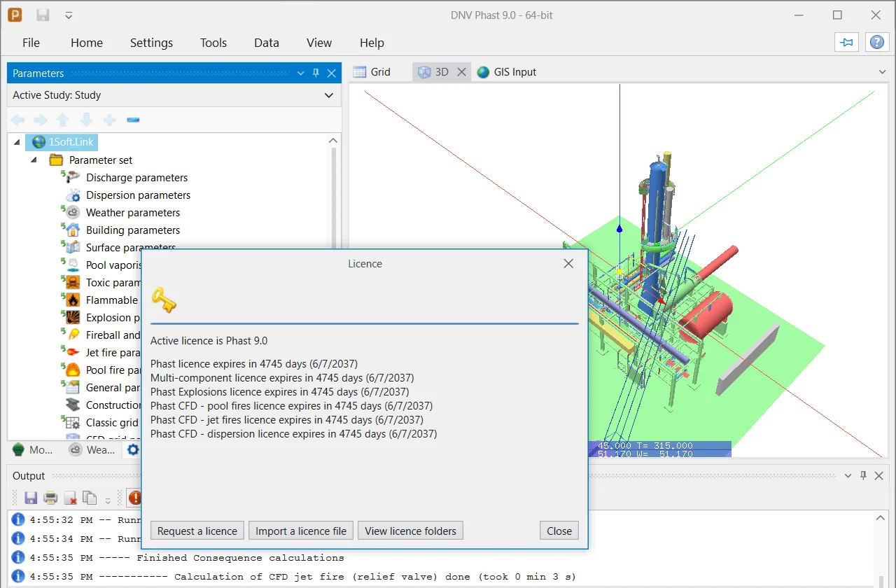
Task: Click the Save icon in Output toolbar
Action: (x=31, y=498)
